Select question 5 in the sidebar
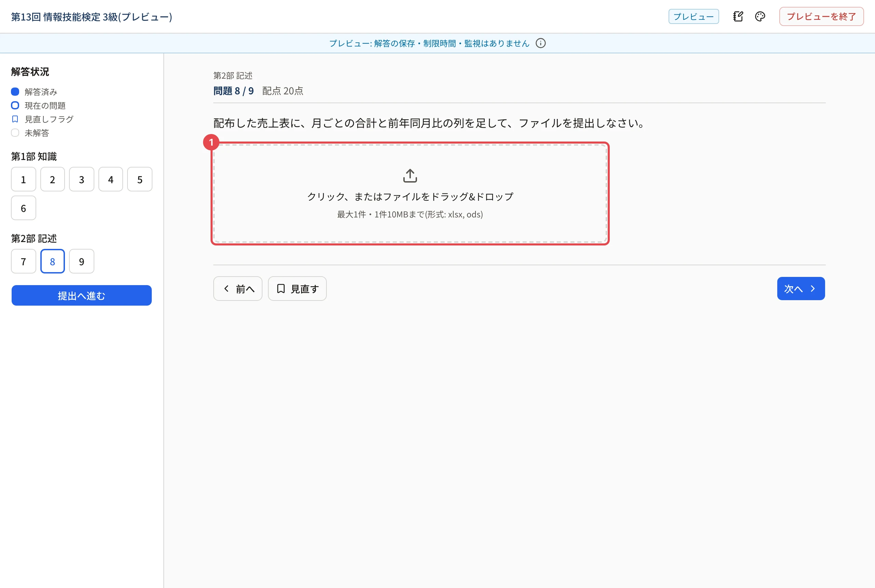The image size is (875, 588). pos(140,179)
